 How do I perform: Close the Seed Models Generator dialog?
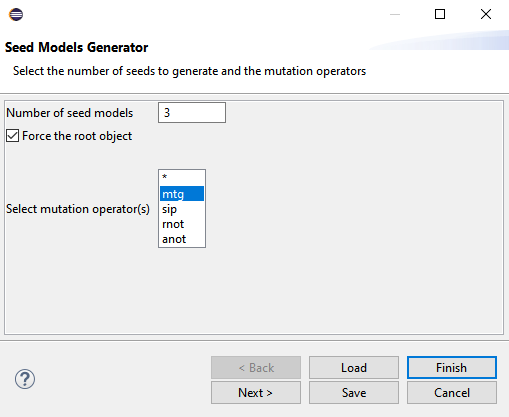(x=486, y=14)
